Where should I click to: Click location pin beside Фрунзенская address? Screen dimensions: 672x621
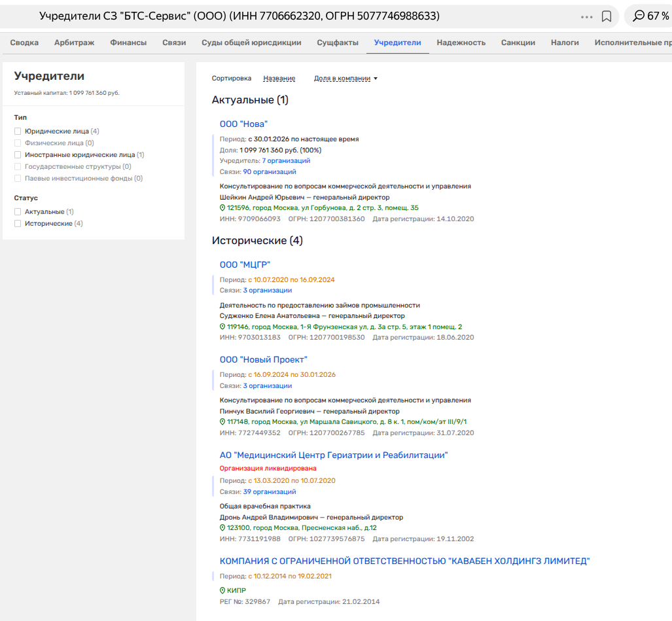222,327
